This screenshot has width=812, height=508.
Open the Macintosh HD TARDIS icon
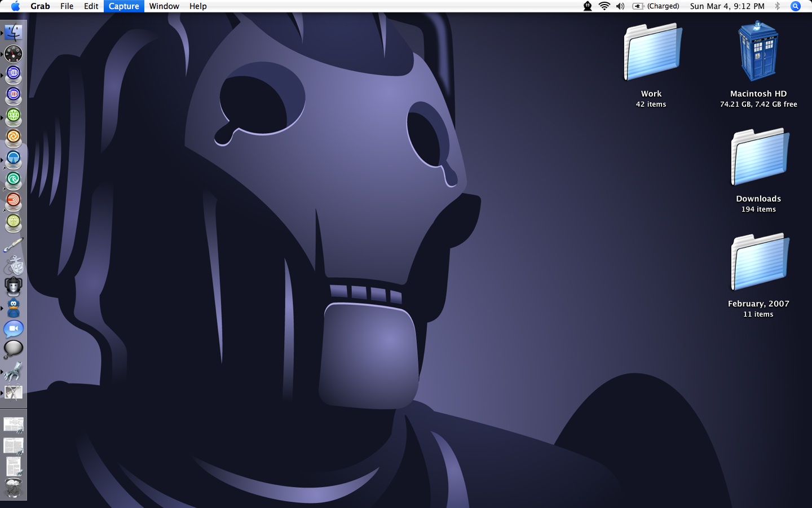tap(758, 51)
